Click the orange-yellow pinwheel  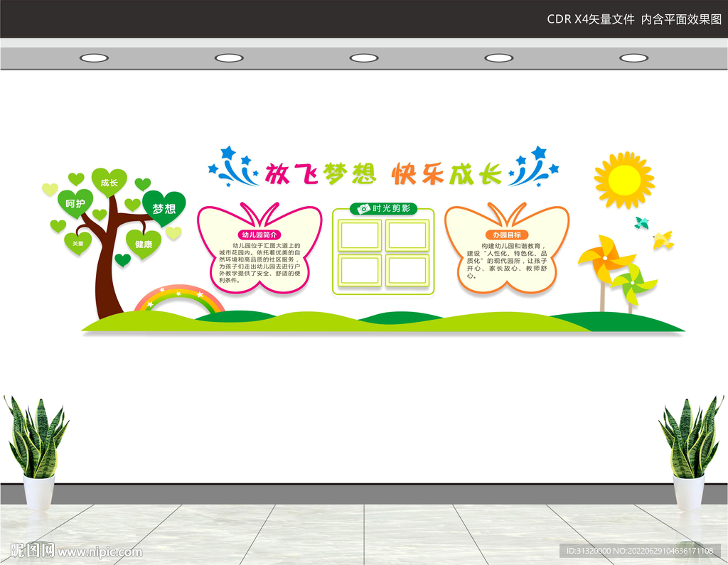point(606,259)
